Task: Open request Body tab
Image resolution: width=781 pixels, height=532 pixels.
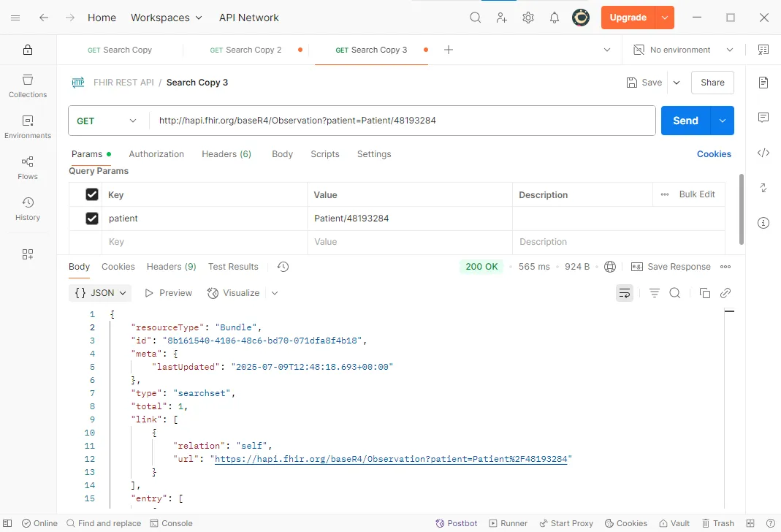Action: pyautogui.click(x=282, y=154)
